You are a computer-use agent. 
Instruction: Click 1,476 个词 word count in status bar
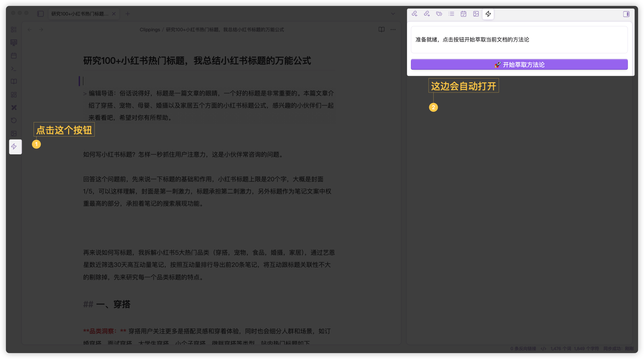pyautogui.click(x=561, y=348)
